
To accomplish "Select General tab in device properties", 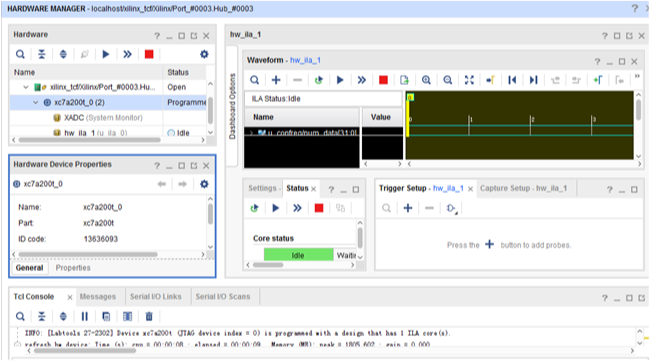I will (x=29, y=268).
